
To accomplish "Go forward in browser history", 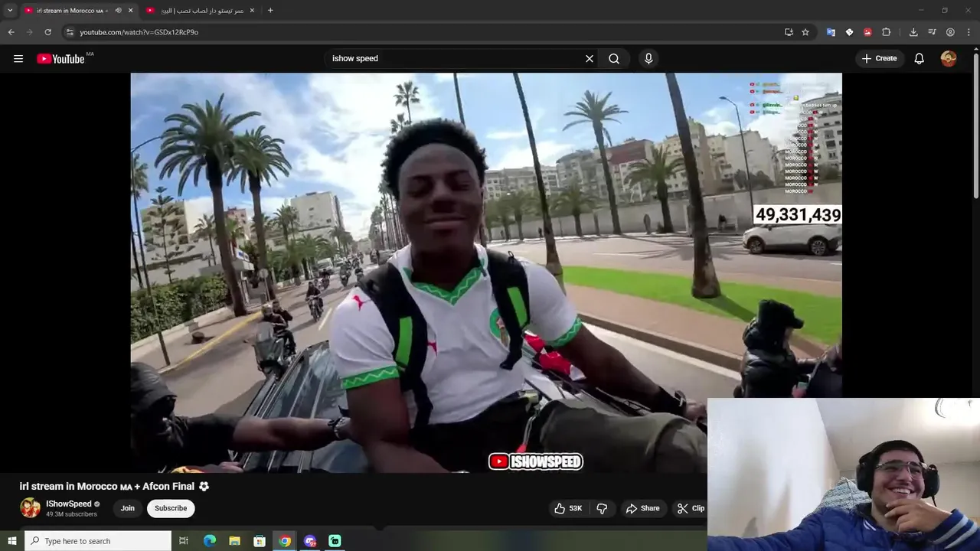I will click(30, 32).
